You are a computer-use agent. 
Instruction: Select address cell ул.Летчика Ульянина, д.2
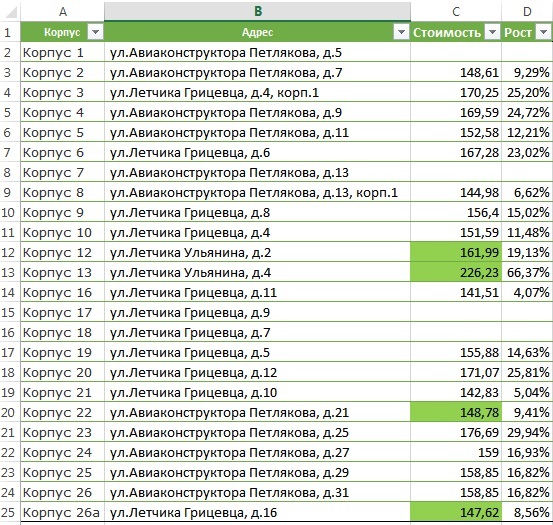tap(257, 252)
